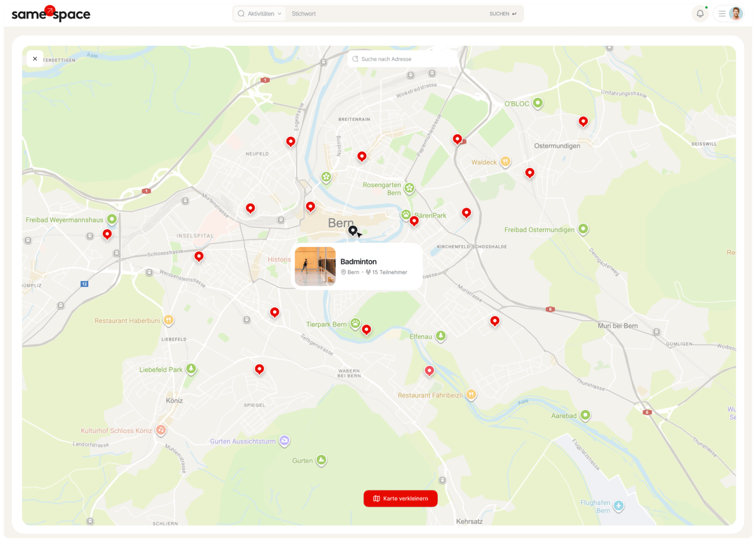This screenshot has width=756, height=542.
Task: Open the Badminton activity thumbnail
Action: point(315,266)
